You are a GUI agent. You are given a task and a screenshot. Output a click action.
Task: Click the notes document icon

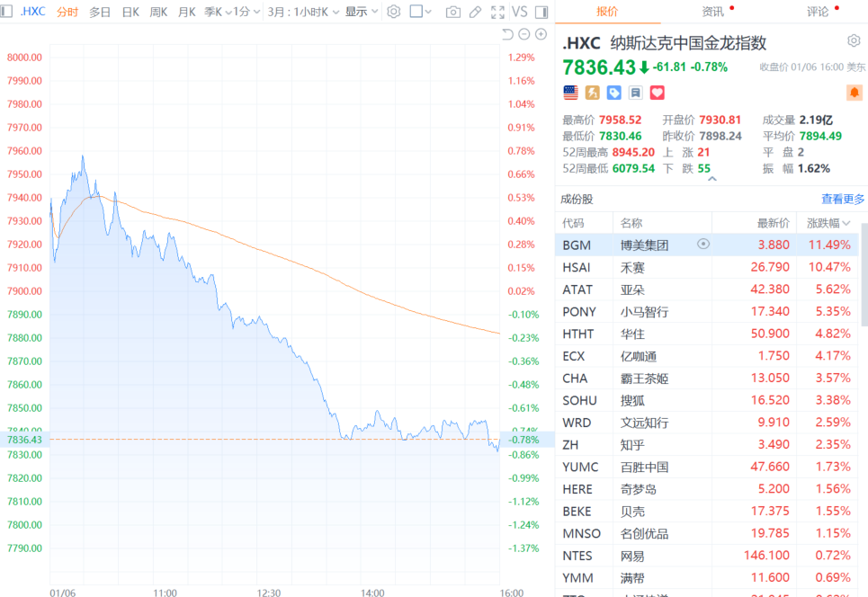636,93
